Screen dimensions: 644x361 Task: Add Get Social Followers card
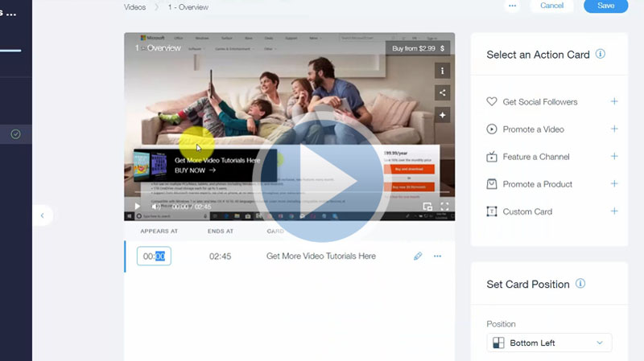(x=614, y=102)
